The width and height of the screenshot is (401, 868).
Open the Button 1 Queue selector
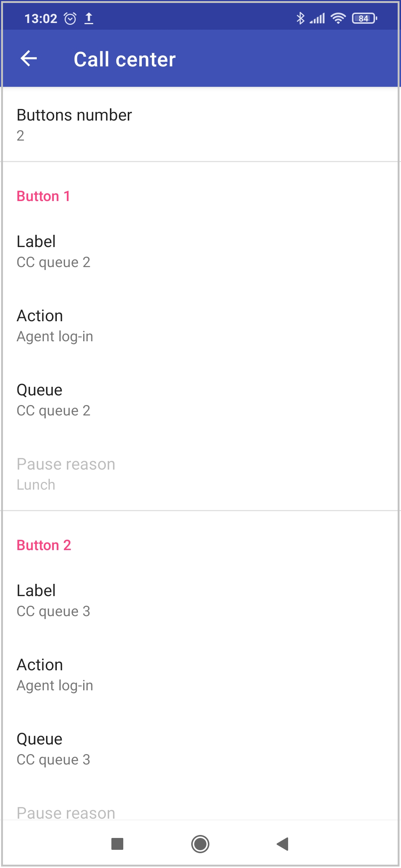tap(200, 400)
